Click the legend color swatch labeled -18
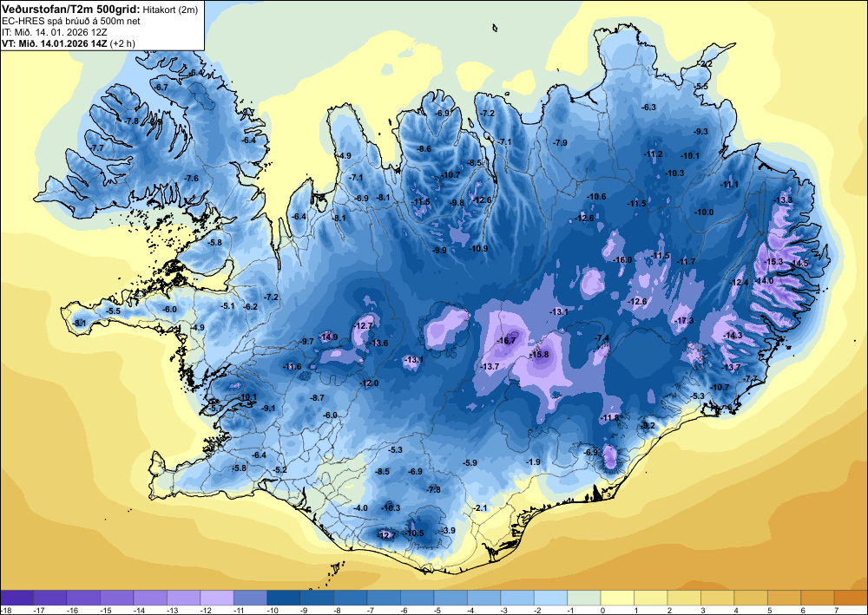Screen dimensions: 868x615 click(16, 598)
